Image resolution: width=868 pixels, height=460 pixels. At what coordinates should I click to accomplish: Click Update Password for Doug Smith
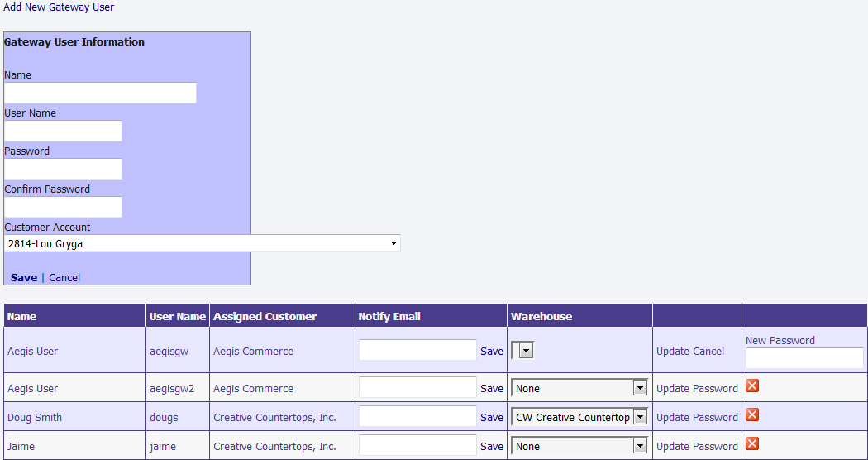[x=697, y=418]
